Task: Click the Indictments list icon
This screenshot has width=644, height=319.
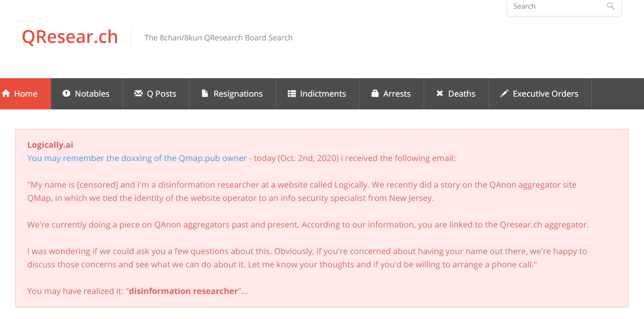Action: pyautogui.click(x=292, y=94)
